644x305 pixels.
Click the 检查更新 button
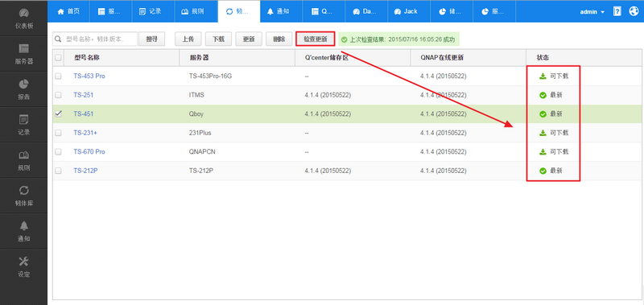tap(316, 39)
